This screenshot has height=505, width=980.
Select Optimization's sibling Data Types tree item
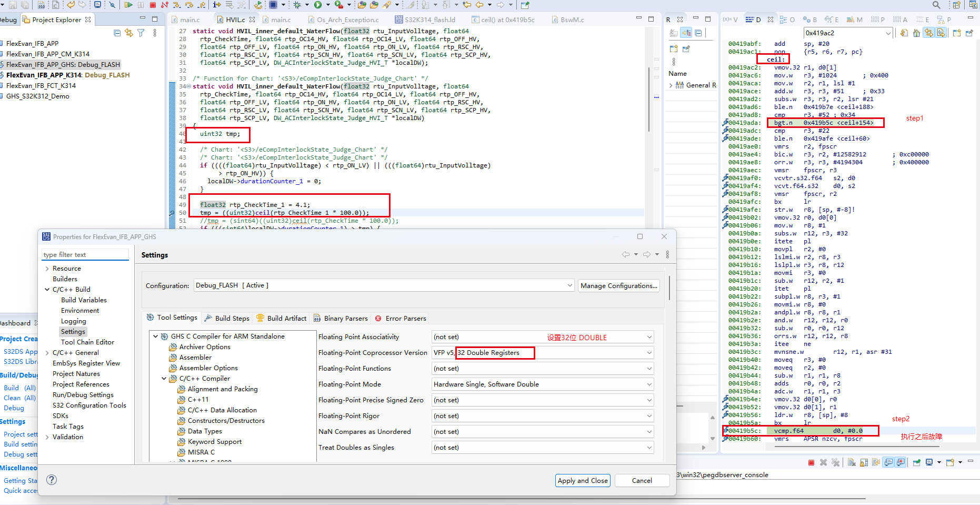[205, 431]
